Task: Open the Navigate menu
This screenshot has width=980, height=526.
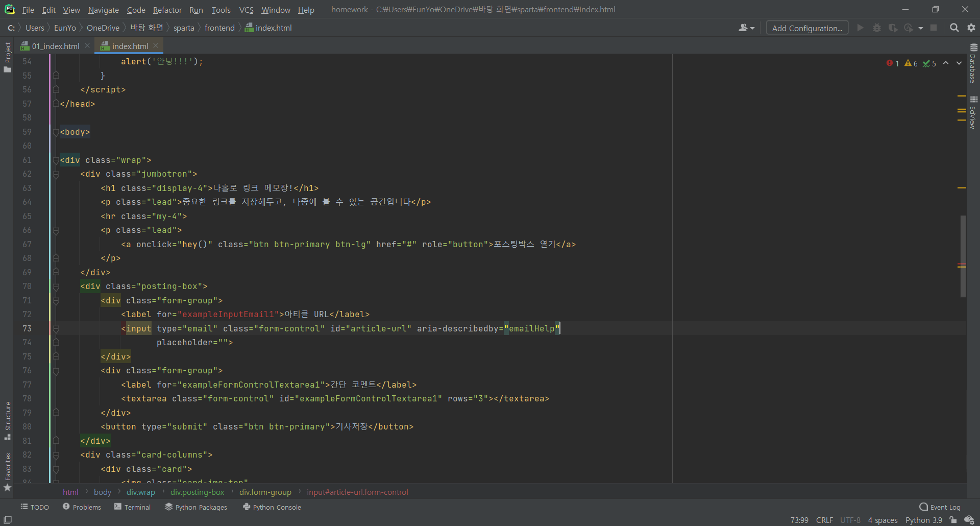Action: coord(103,10)
